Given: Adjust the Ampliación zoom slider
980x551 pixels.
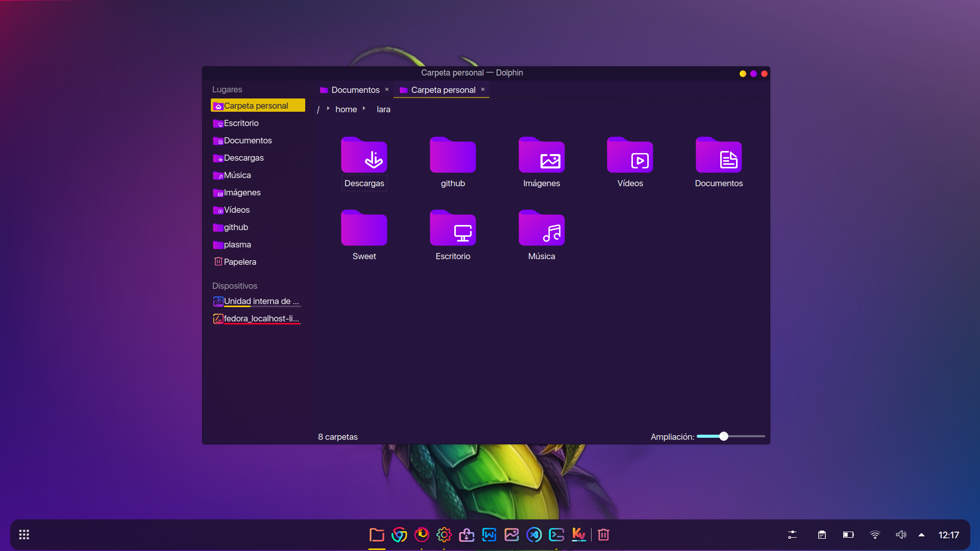Looking at the screenshot, I should (731, 436).
